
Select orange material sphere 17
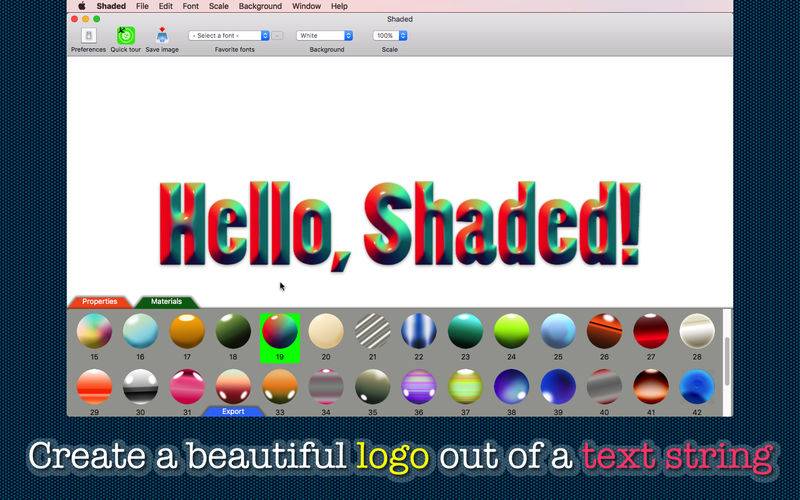(187, 331)
